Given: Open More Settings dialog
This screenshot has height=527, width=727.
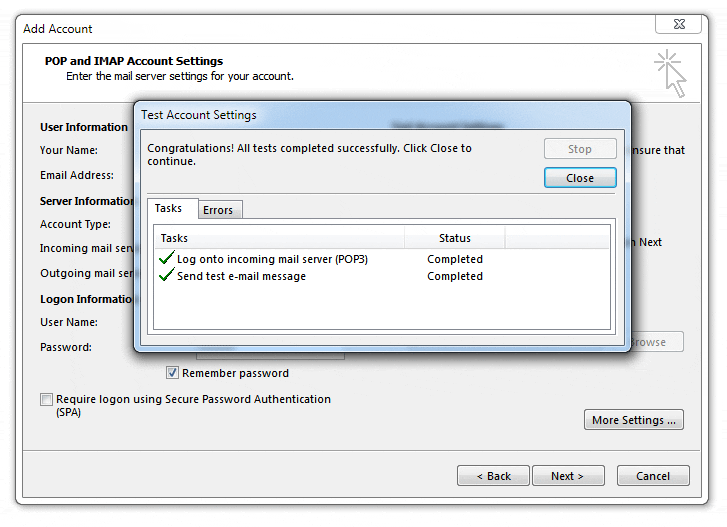Looking at the screenshot, I should [634, 420].
